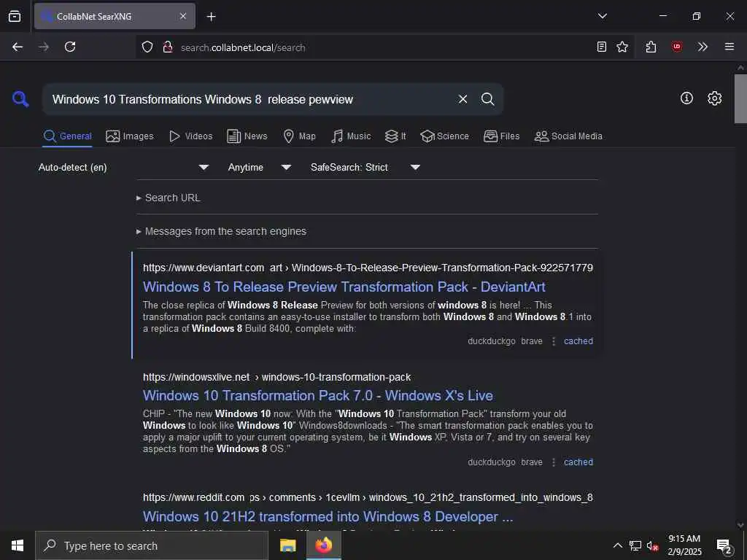The width and height of the screenshot is (747, 560).
Task: Switch to the Videos tab
Action: pyautogui.click(x=191, y=136)
